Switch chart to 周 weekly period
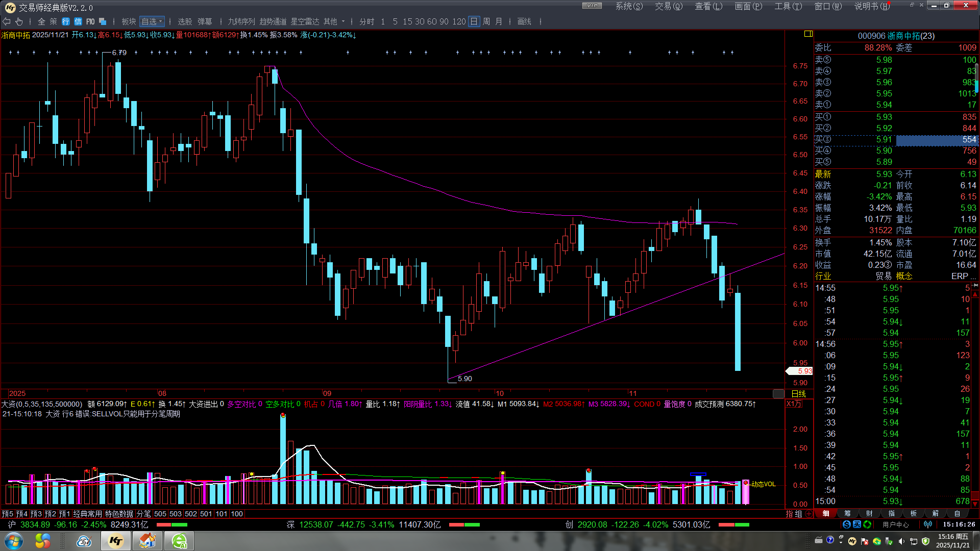Viewport: 980px width, 551px height. (x=486, y=21)
